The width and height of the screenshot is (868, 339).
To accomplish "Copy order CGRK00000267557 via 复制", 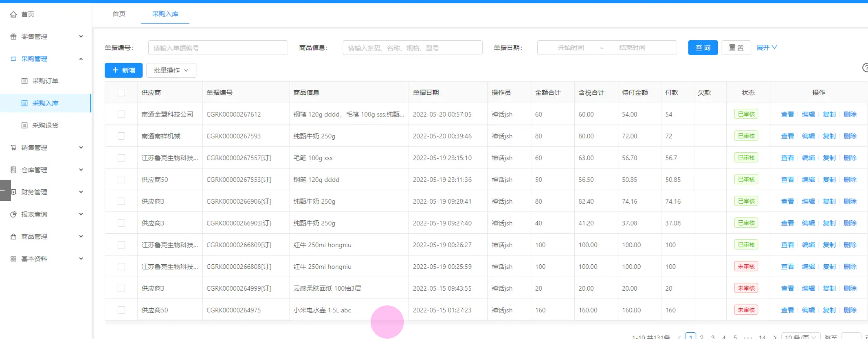I will point(829,158).
